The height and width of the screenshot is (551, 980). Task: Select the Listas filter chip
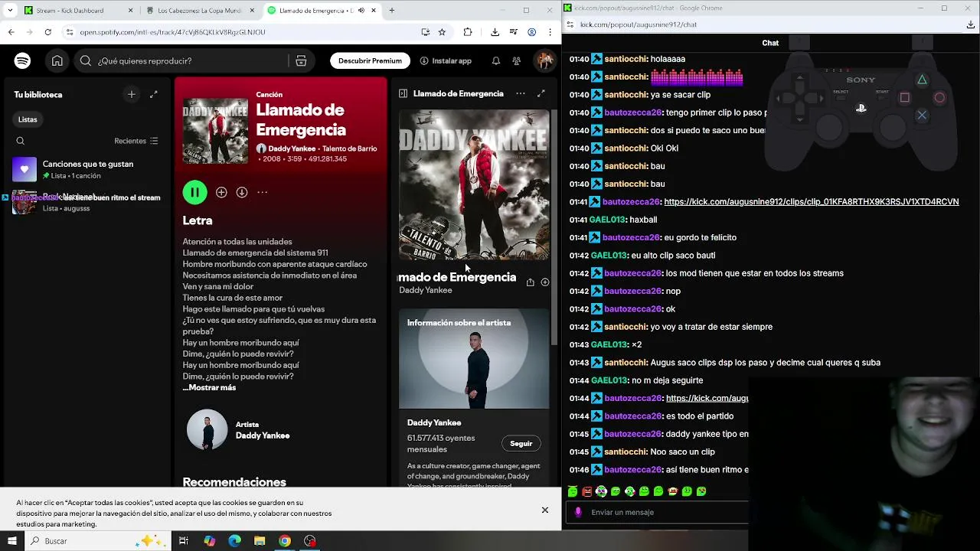28,119
